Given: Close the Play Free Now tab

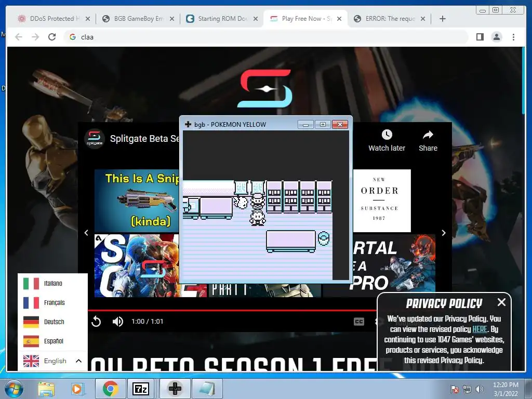Looking at the screenshot, I should coord(339,19).
